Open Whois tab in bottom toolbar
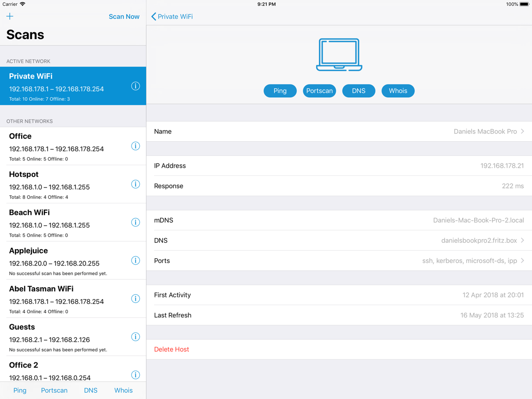Screen dimensions: 532x399 [x=123, y=390]
